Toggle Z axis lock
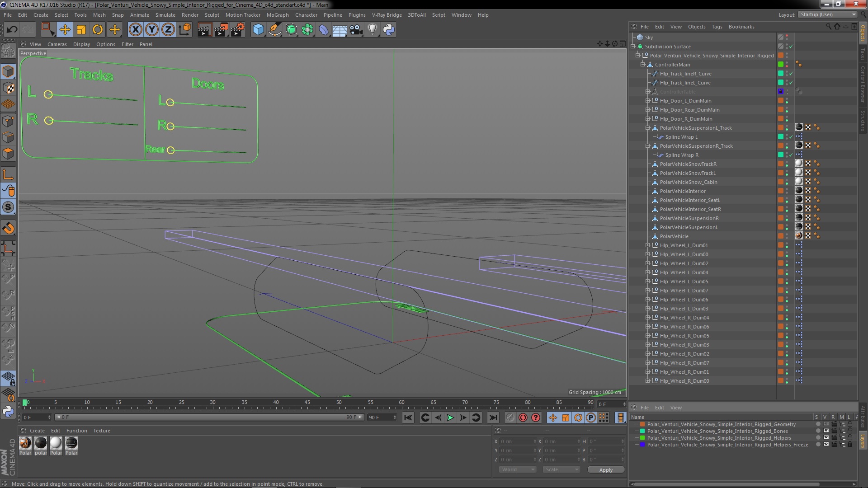The image size is (868, 488). pos(168,30)
